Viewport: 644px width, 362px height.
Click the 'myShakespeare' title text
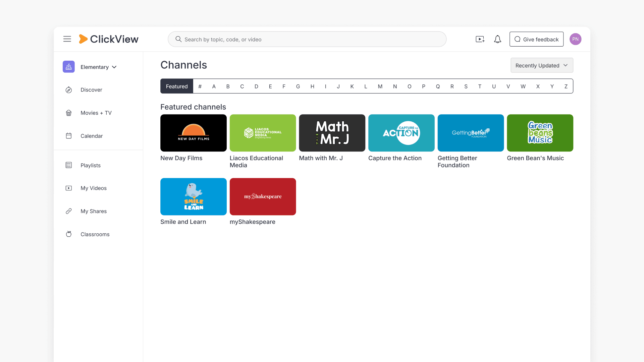252,222
